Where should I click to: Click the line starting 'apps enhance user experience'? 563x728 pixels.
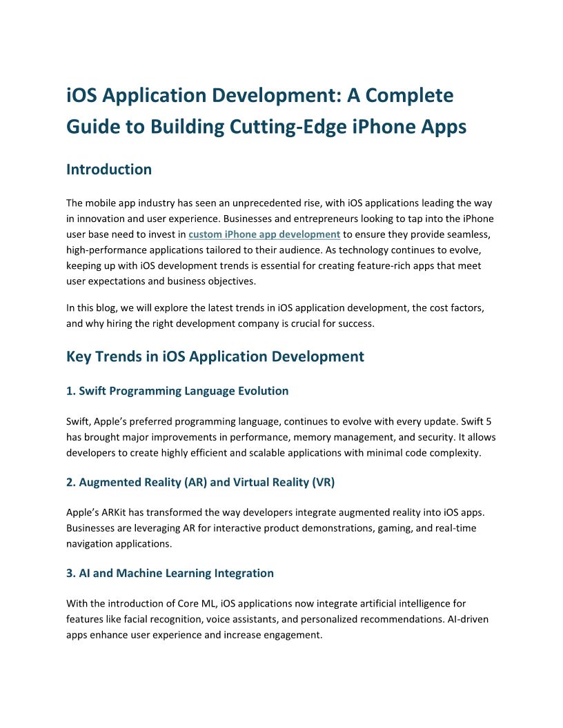pos(194,635)
